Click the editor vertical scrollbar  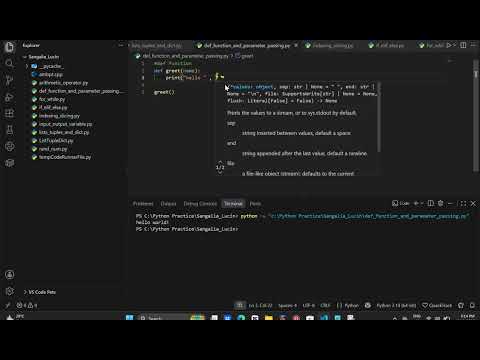point(476,116)
